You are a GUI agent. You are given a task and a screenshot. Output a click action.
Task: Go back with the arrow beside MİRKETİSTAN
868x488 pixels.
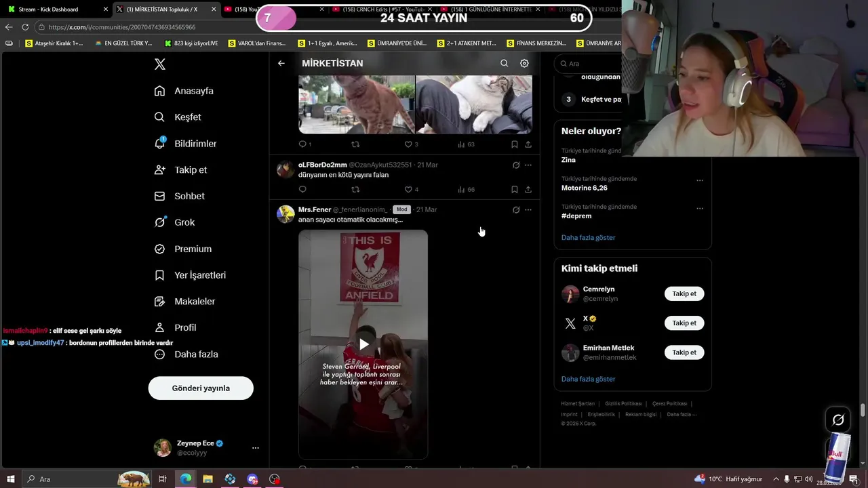coord(281,63)
